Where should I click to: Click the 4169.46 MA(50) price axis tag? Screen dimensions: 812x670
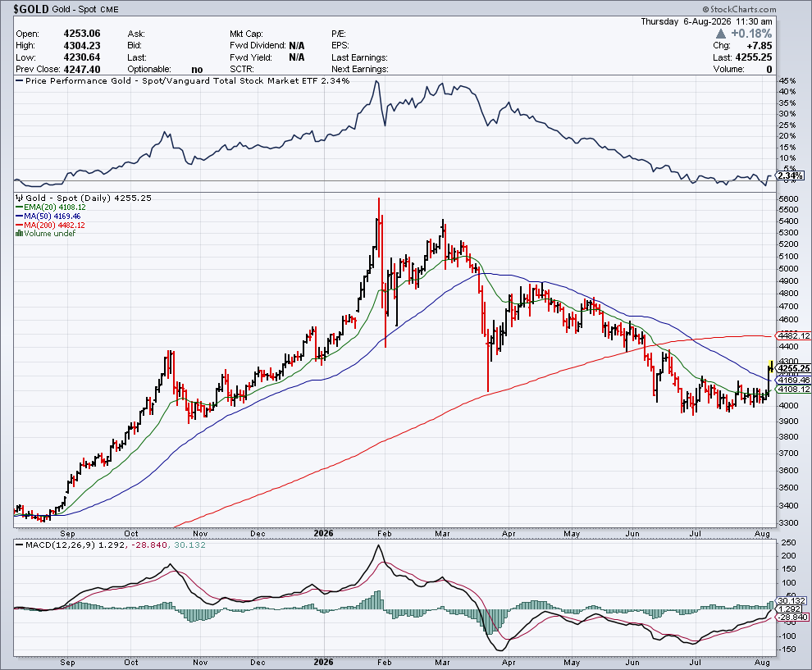794,380
